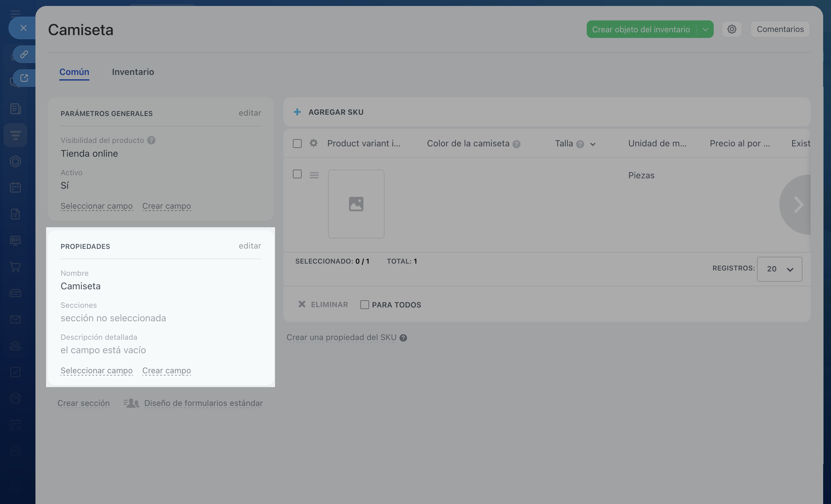831x504 pixels.
Task: Click the plus icon for Agregar SKU
Action: pos(297,112)
